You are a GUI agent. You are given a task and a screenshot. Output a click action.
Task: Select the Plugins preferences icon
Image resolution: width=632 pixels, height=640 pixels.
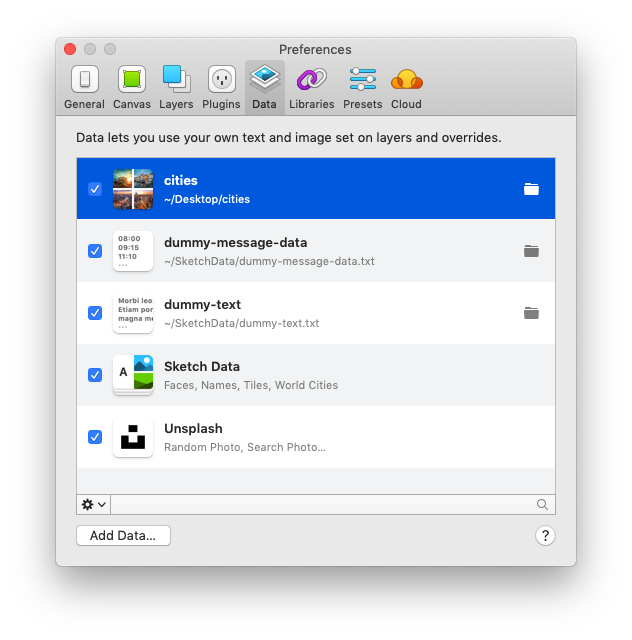221,87
